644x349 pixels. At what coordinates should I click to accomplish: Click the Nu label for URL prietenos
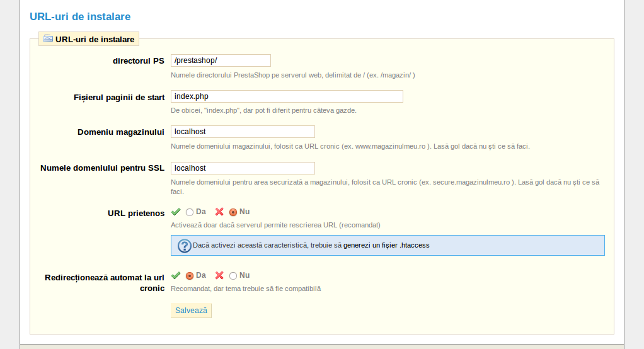[x=244, y=212]
